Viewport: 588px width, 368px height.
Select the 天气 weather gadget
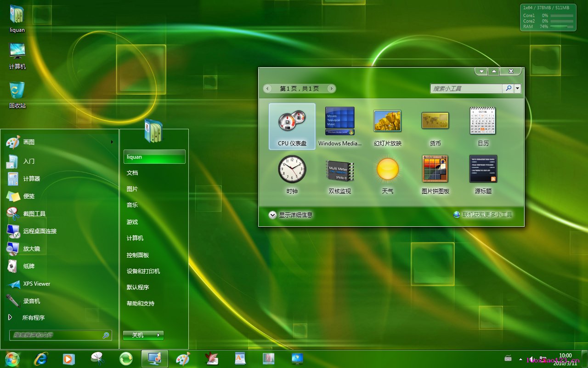387,169
